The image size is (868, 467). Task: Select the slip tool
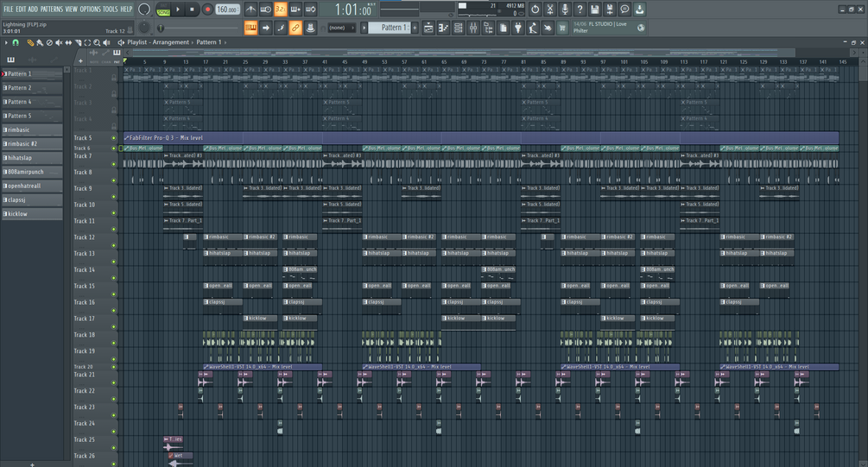pos(68,42)
